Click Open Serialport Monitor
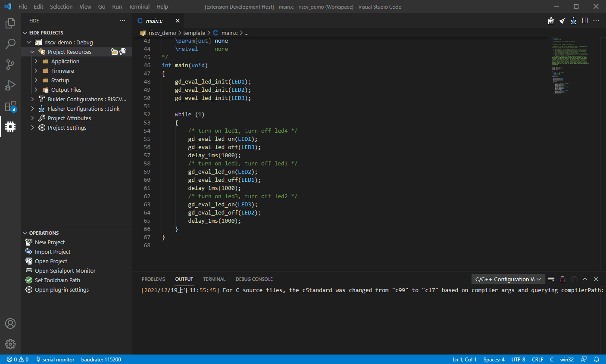Viewport: 606px width, 364px height. click(65, 271)
